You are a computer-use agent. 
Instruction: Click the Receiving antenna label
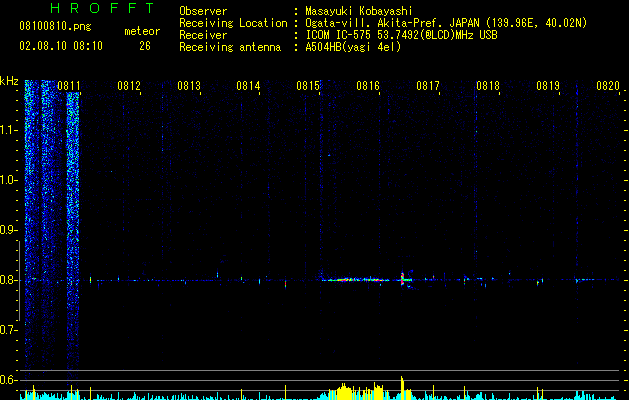(x=230, y=47)
